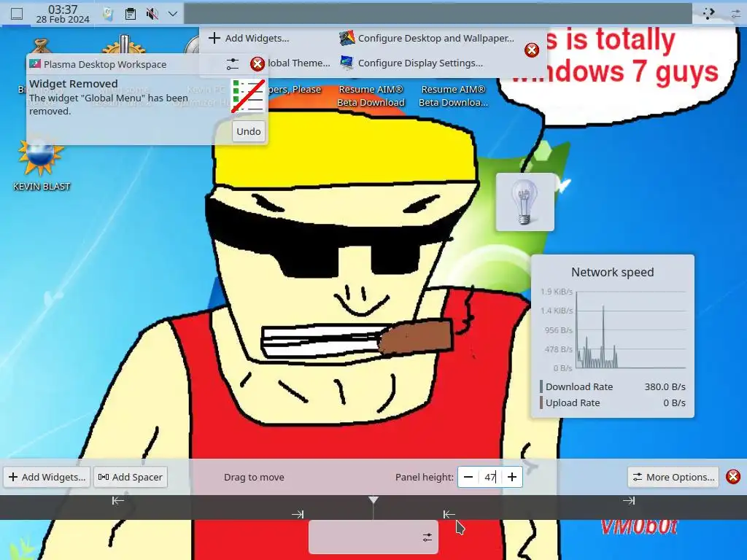Select the 'Resume AIM® Beta Download' desktop shortcut
Viewport: 747px width, 560px height.
point(371,96)
